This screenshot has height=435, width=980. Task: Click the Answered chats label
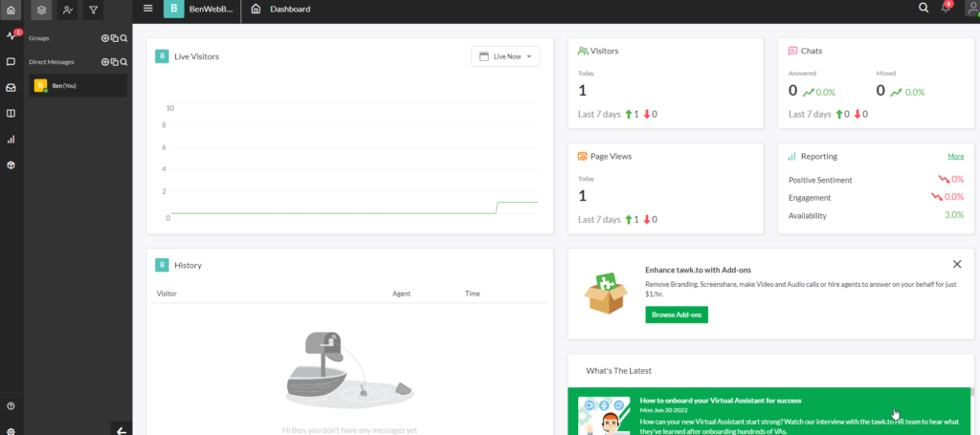pyautogui.click(x=802, y=73)
